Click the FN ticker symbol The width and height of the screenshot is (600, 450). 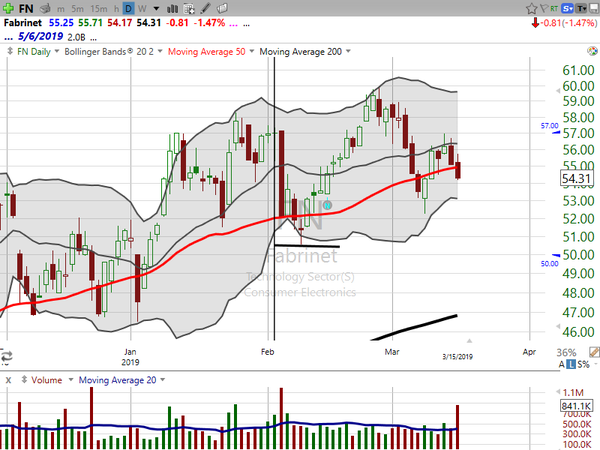[26, 8]
